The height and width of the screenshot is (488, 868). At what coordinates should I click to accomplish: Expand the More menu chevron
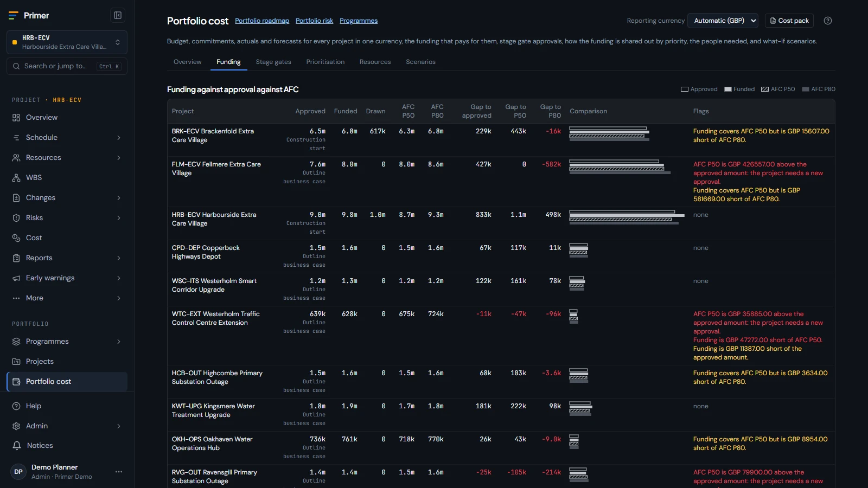pos(119,298)
